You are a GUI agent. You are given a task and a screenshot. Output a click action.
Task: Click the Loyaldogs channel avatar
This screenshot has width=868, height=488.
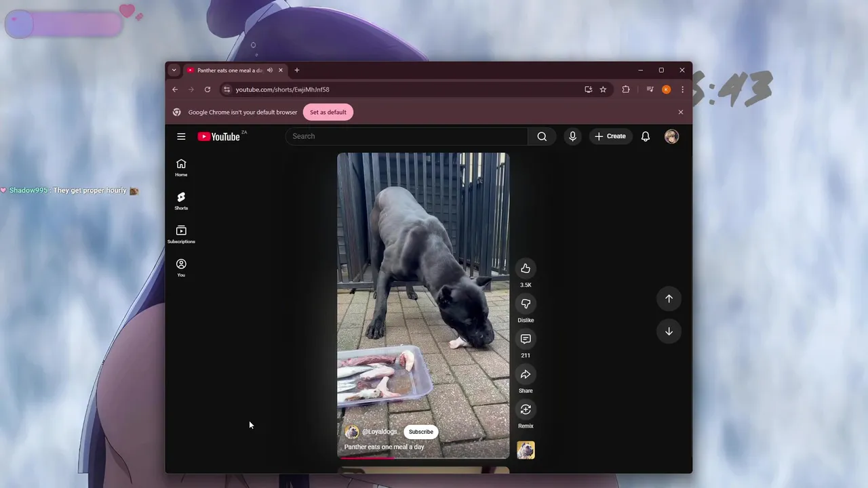point(352,432)
